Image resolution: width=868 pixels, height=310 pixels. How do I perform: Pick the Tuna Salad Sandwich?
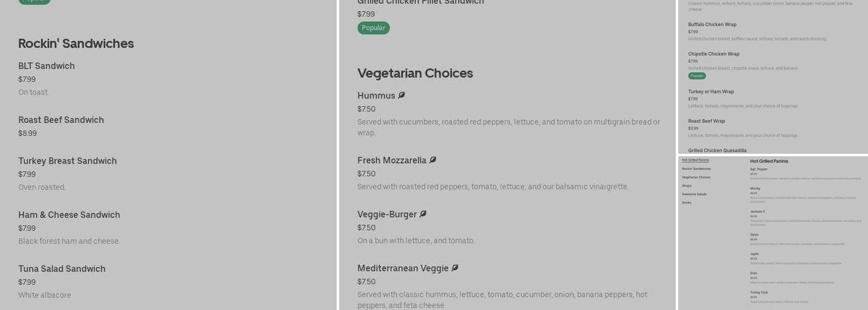(x=62, y=268)
